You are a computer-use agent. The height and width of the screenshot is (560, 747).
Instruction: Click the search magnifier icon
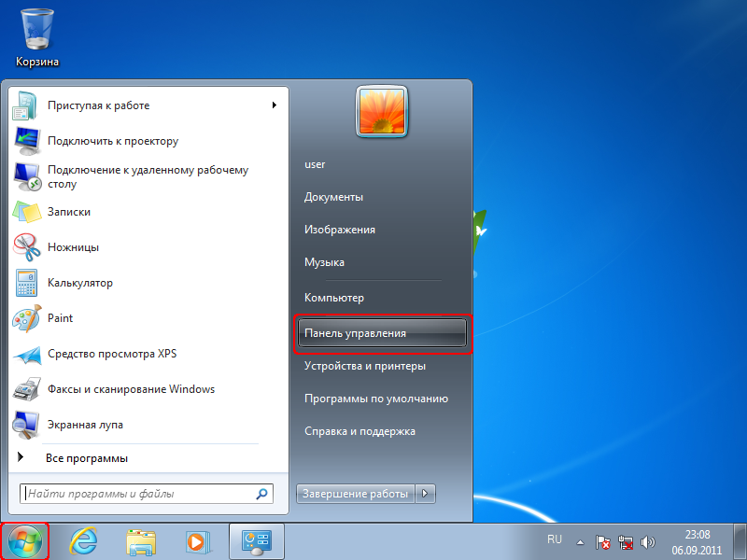pyautogui.click(x=261, y=494)
